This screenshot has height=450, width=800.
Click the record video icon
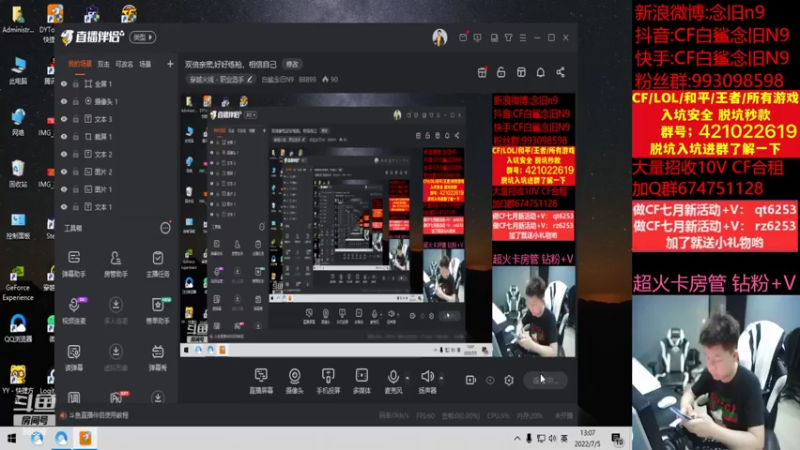[x=471, y=380]
